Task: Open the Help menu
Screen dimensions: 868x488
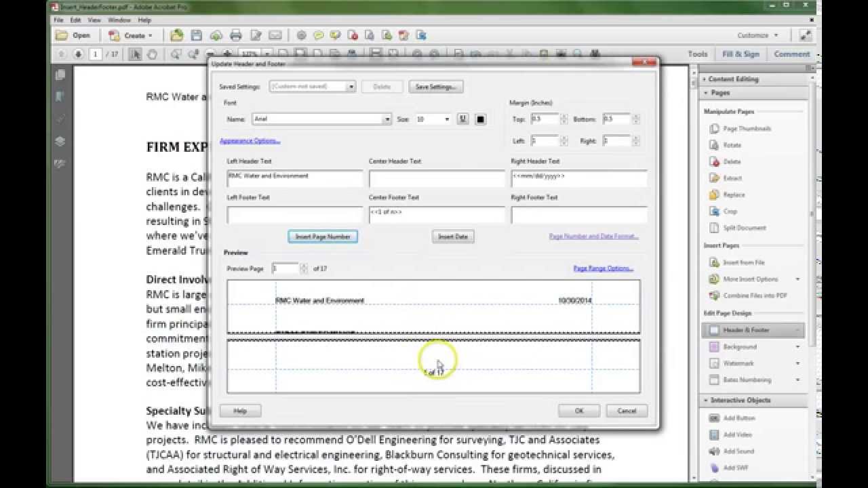Action: [144, 20]
